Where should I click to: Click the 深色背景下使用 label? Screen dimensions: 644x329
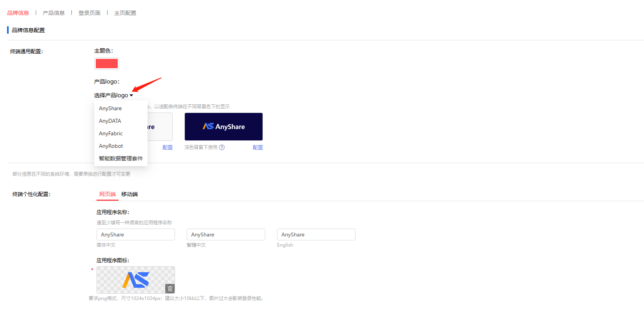point(201,147)
